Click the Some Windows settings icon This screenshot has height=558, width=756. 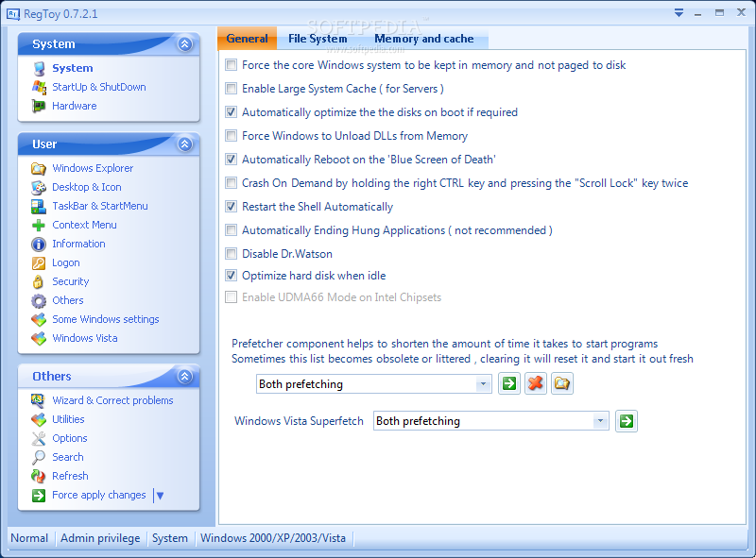(x=39, y=319)
